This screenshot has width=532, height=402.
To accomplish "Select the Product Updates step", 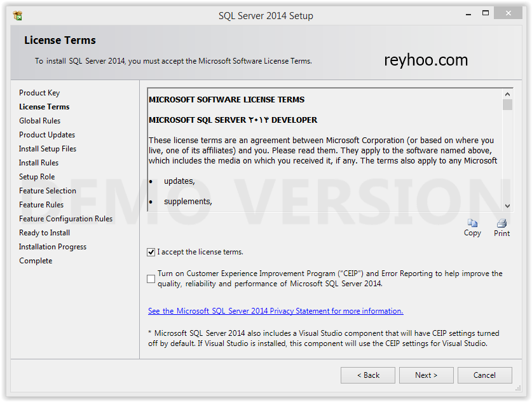I will pyautogui.click(x=47, y=135).
